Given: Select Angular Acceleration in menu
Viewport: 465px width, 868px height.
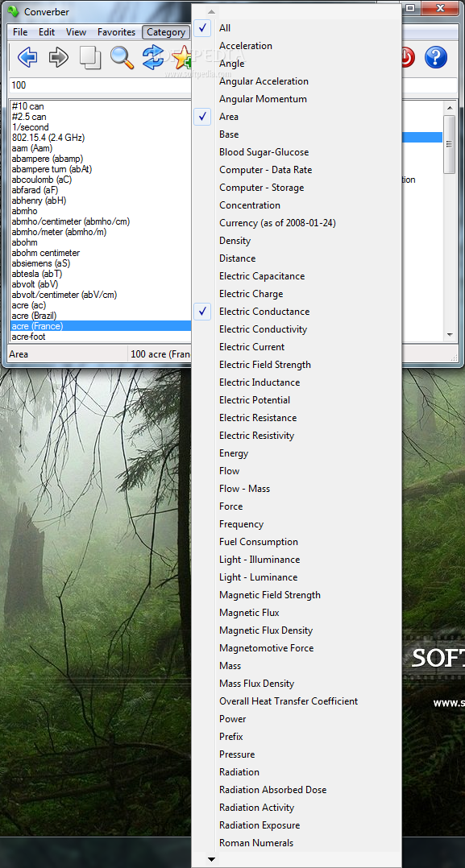Looking at the screenshot, I should tap(297, 81).
